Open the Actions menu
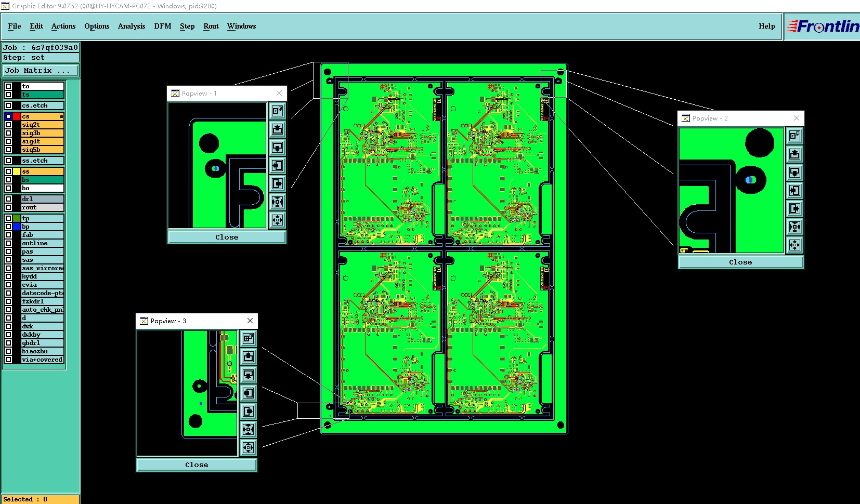The image size is (860, 504). pyautogui.click(x=63, y=26)
